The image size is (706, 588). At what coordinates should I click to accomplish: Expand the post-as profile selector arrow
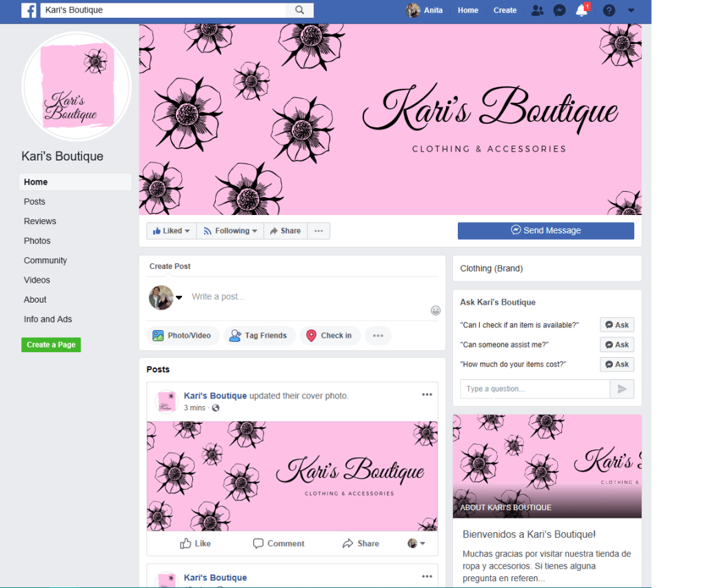coord(179,298)
